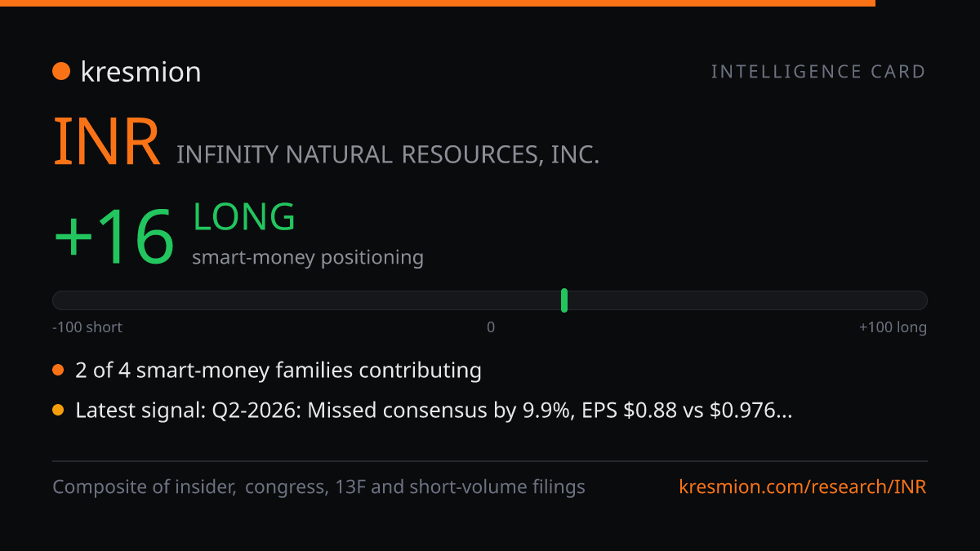Image resolution: width=980 pixels, height=551 pixels.
Task: Click the orange kresmion logo dot
Action: click(x=61, y=72)
